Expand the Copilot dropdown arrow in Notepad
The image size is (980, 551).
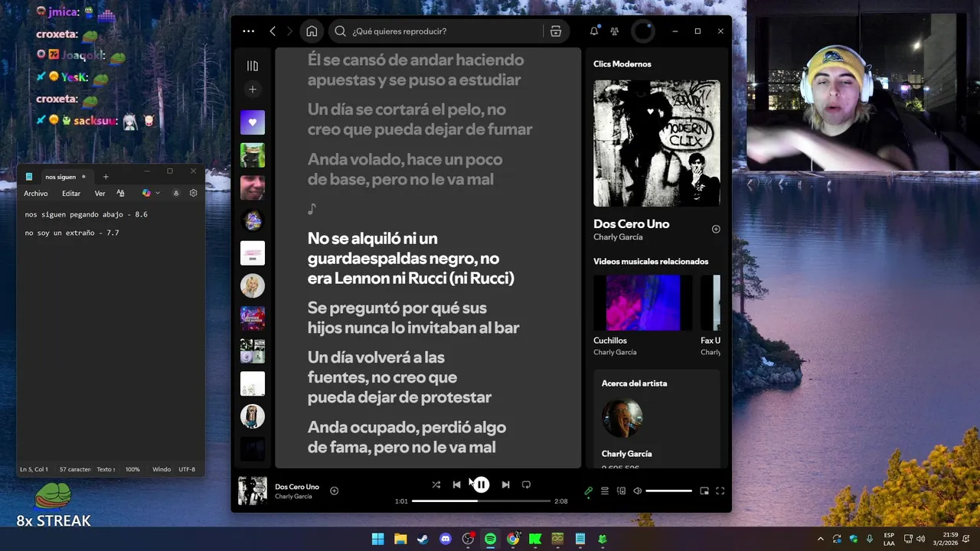click(158, 194)
